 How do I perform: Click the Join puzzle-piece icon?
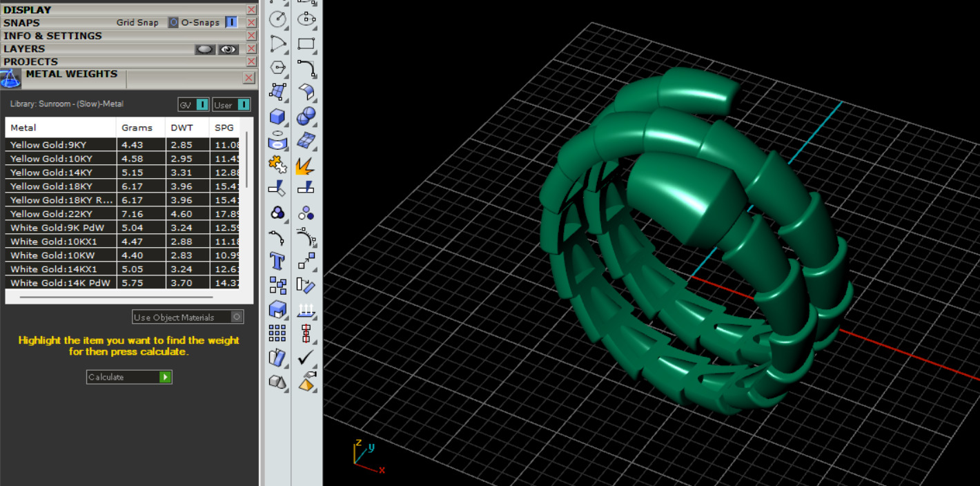coord(277,165)
